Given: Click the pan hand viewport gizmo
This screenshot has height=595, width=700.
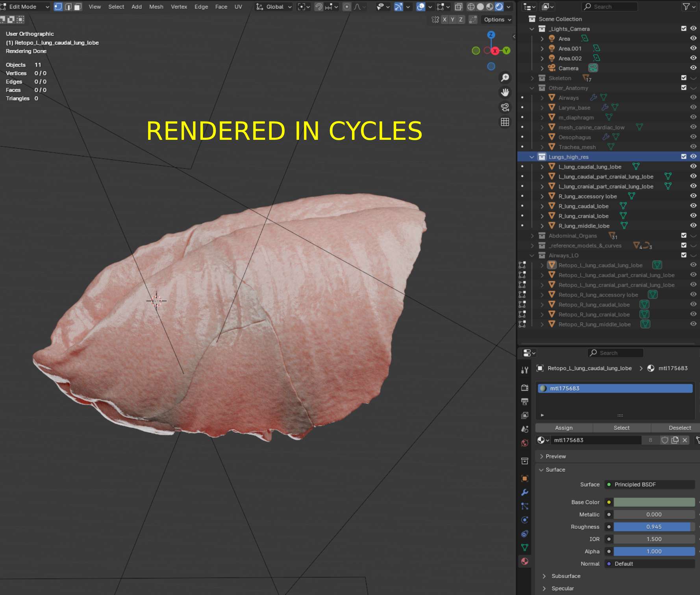Looking at the screenshot, I should [505, 93].
